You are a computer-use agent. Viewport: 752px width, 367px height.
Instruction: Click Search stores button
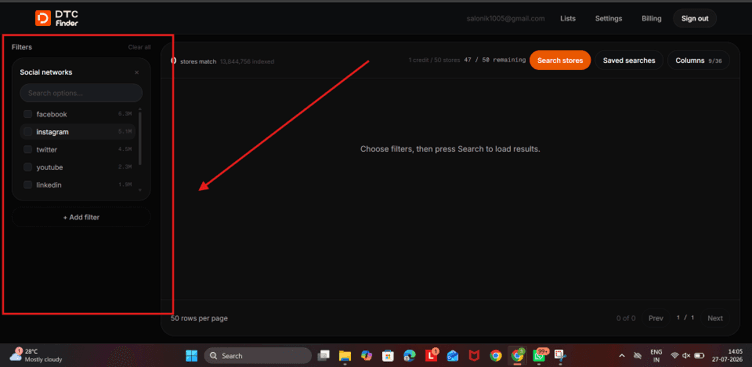pyautogui.click(x=560, y=60)
